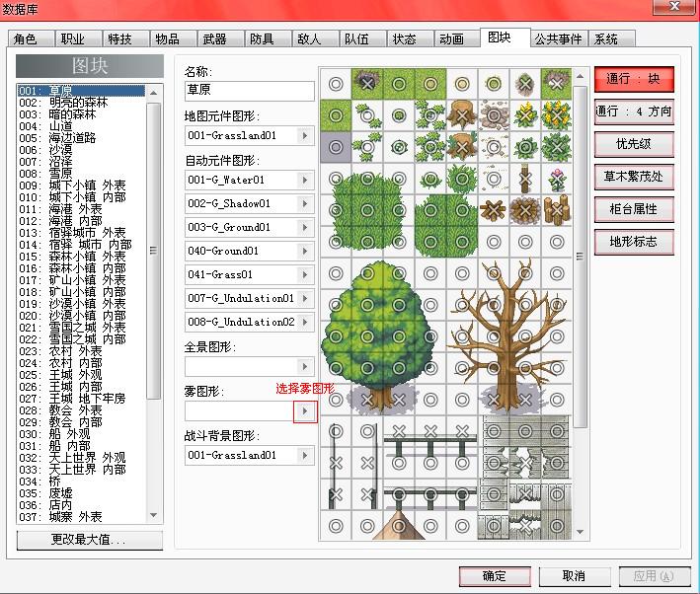Open the 040-Ground01 autotile picker arrow
Viewport: 700px width, 594px height.
tap(305, 251)
